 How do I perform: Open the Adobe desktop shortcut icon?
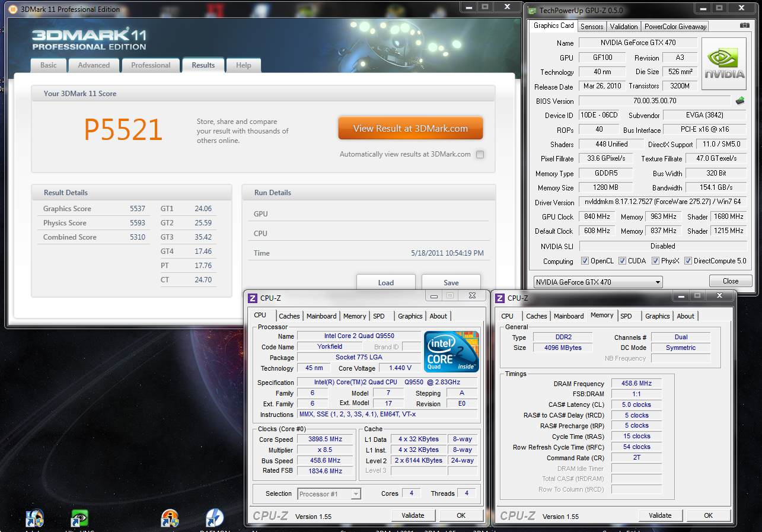(x=34, y=519)
